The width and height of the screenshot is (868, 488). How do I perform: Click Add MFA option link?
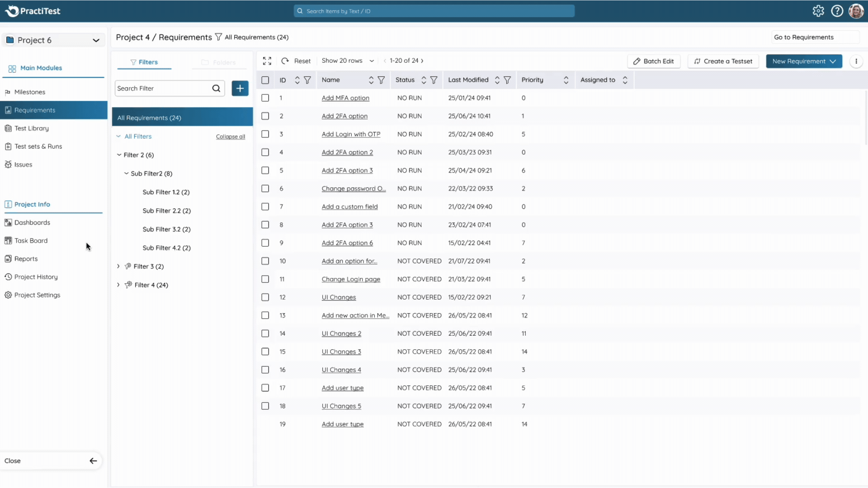click(344, 98)
